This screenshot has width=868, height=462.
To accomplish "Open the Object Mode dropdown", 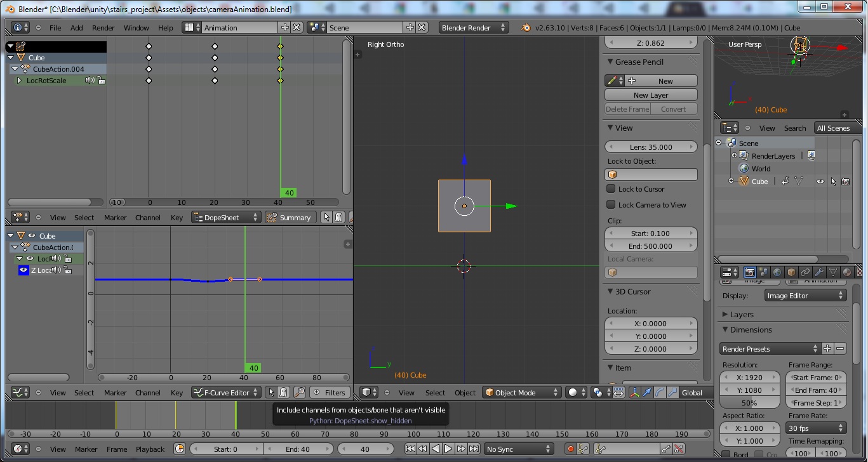I will (521, 392).
